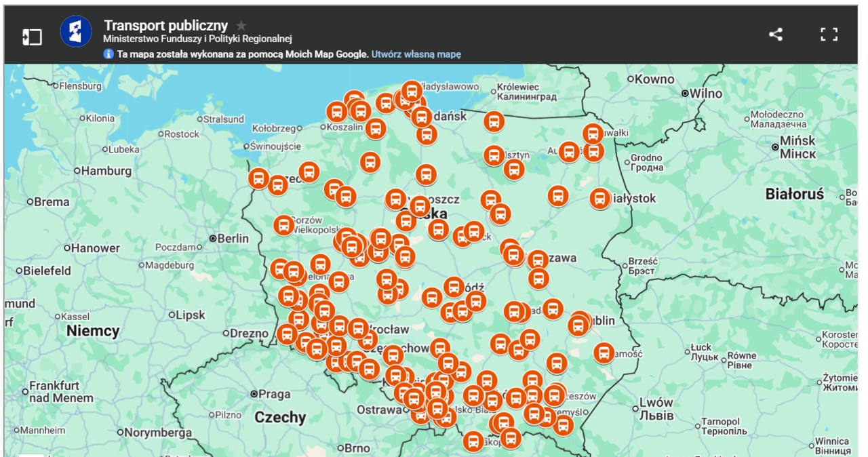Select bus marker beside Białystok label
The height and width of the screenshot is (457, 868).
pyautogui.click(x=600, y=199)
